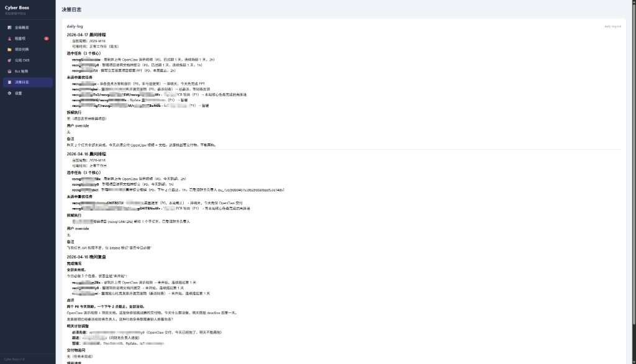Click the 完成情况 heading
636x364 pixels.
tap(75, 264)
